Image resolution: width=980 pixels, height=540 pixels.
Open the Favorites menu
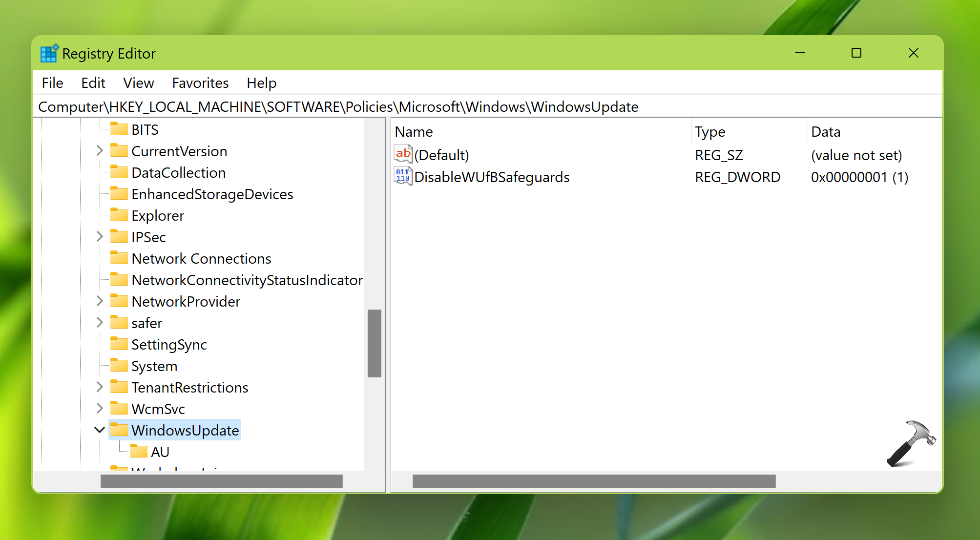(x=200, y=83)
